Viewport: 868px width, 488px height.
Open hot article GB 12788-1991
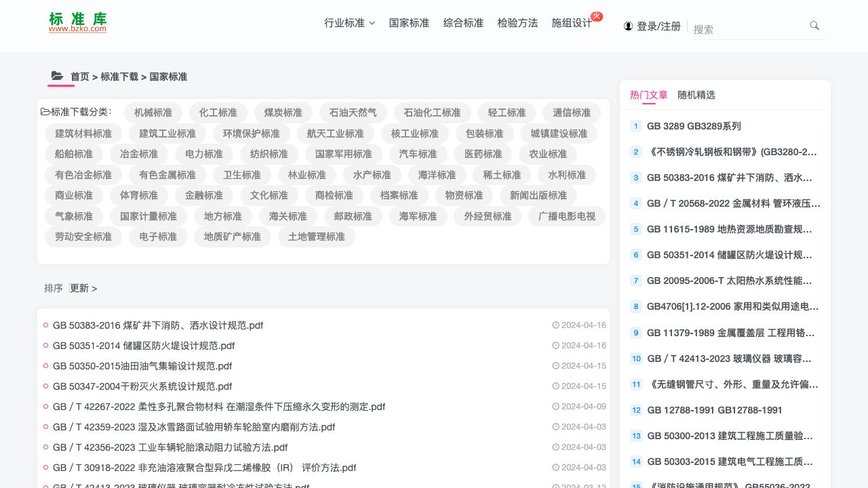coord(715,410)
